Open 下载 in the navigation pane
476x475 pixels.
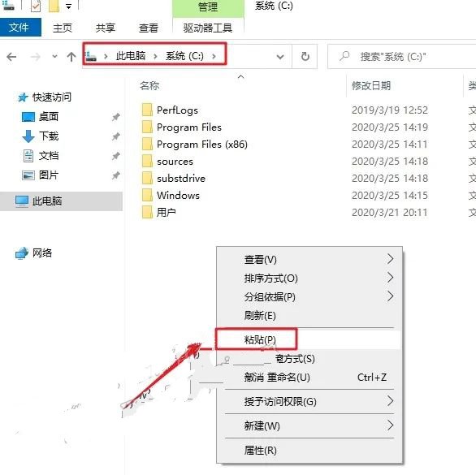point(49,136)
